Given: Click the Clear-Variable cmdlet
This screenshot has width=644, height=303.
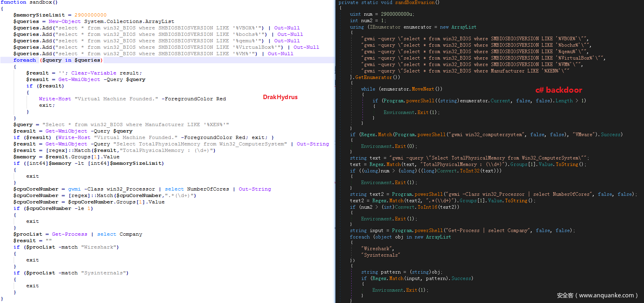Looking at the screenshot, I should 93,73.
